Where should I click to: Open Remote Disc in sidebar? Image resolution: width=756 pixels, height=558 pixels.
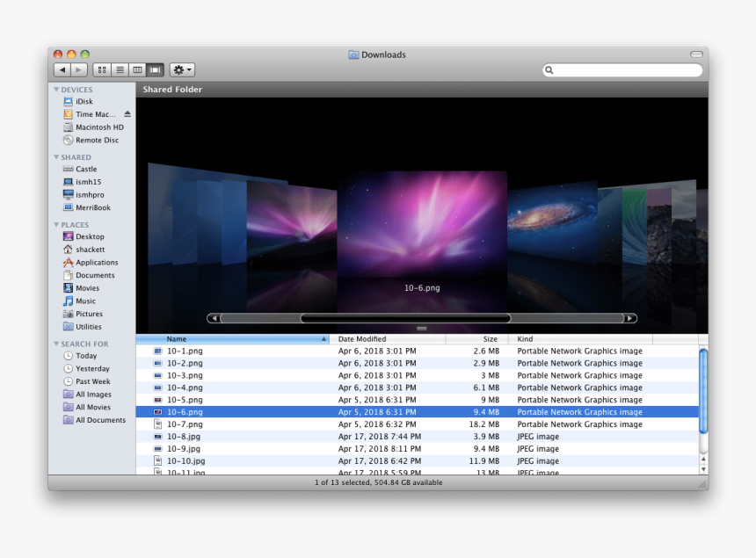[x=91, y=141]
